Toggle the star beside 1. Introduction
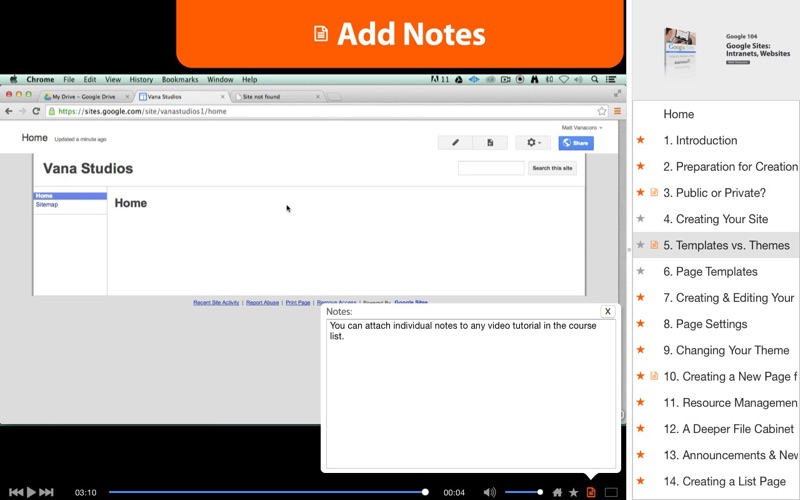 click(641, 140)
